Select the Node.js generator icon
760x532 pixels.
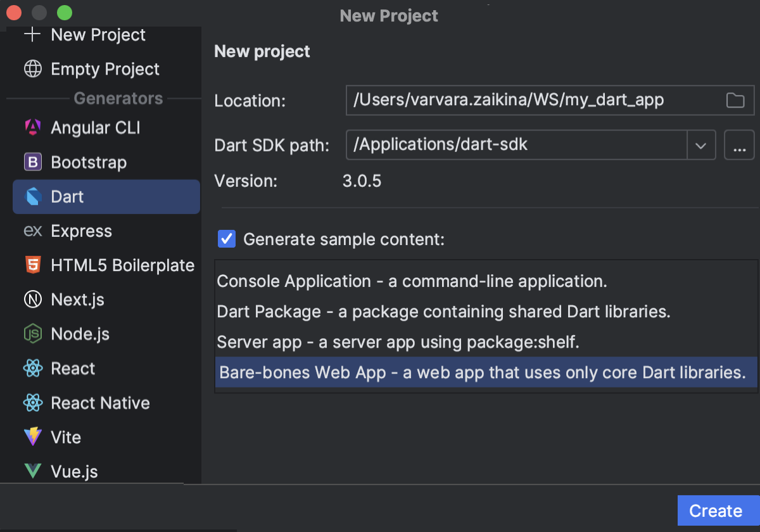pos(32,334)
